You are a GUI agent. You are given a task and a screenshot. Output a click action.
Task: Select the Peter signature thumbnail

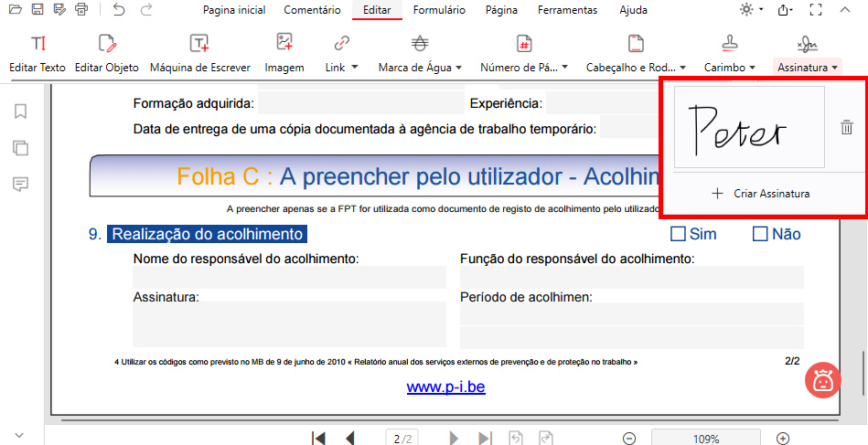tap(749, 127)
